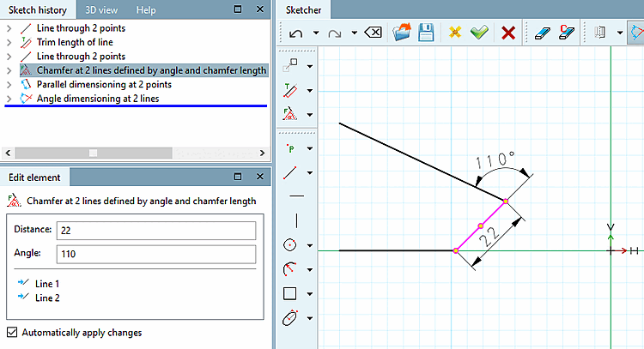Click the redo arrow icon

point(335,33)
